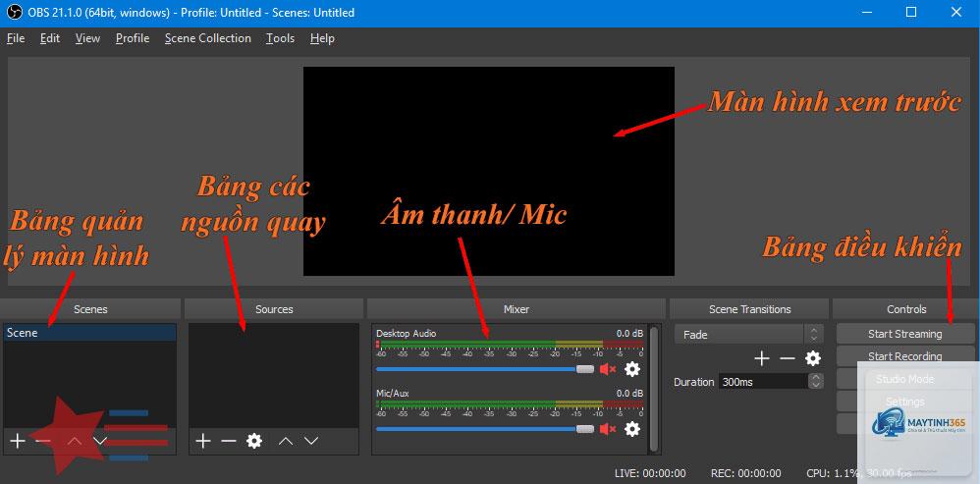Click the Mic/Aux label
This screenshot has width=980, height=484.
click(x=393, y=394)
